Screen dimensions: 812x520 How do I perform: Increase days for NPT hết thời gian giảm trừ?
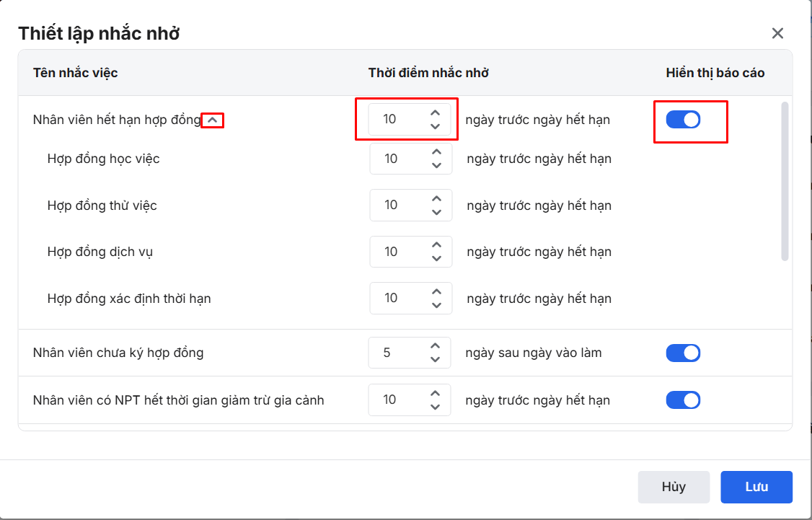tap(435, 394)
